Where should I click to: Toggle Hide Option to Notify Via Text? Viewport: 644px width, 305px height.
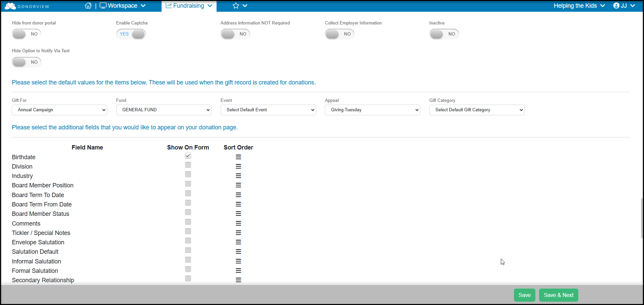click(x=26, y=62)
